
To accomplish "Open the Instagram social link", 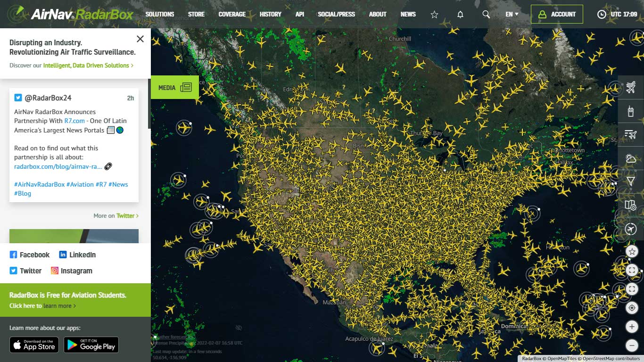I will tap(72, 271).
